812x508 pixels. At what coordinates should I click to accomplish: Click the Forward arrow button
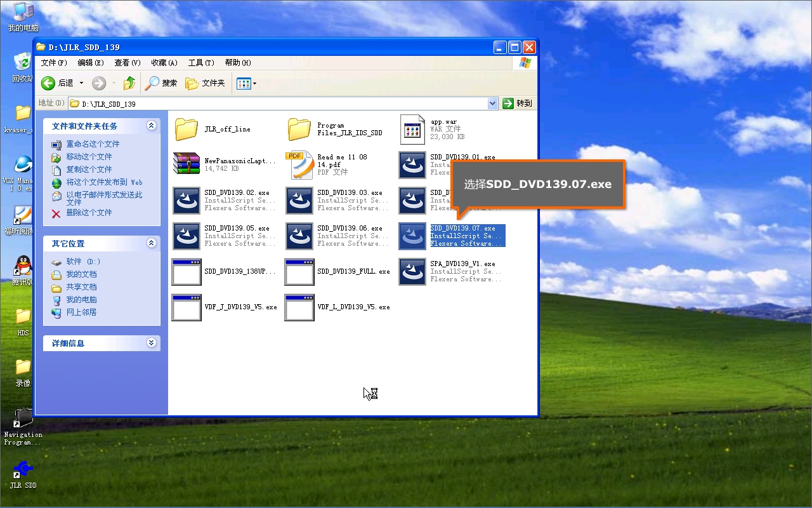(x=99, y=83)
